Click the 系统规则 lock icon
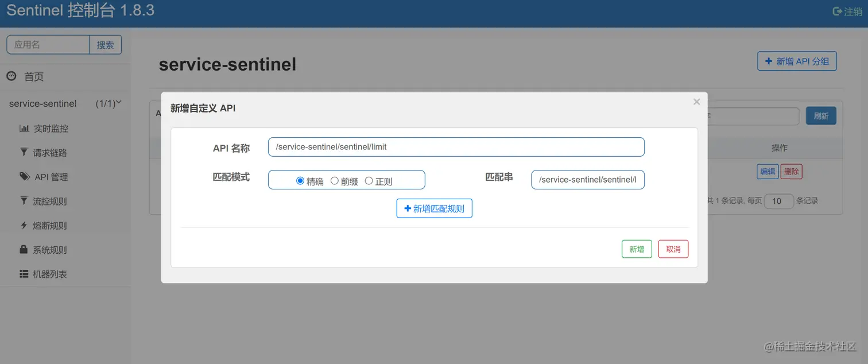Viewport: 868px width, 364px height. pyautogui.click(x=24, y=250)
